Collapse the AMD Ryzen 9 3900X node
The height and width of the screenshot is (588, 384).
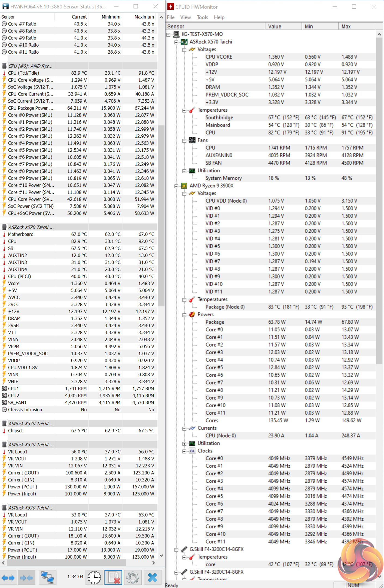click(176, 186)
